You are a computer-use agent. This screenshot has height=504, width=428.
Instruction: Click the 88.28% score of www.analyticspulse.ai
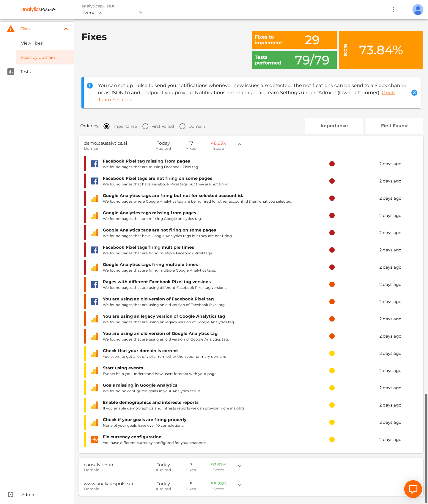(218, 484)
